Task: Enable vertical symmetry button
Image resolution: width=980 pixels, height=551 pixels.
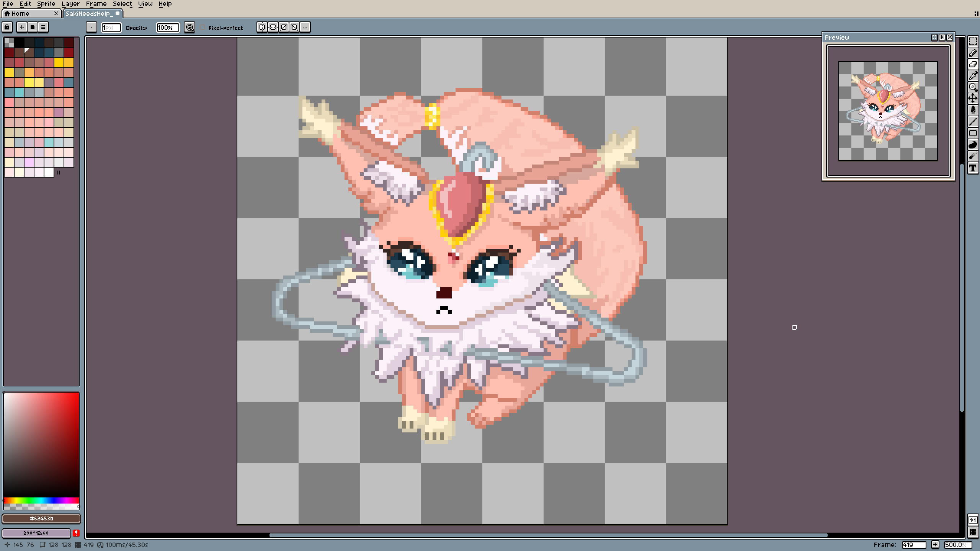Action: pos(273,27)
